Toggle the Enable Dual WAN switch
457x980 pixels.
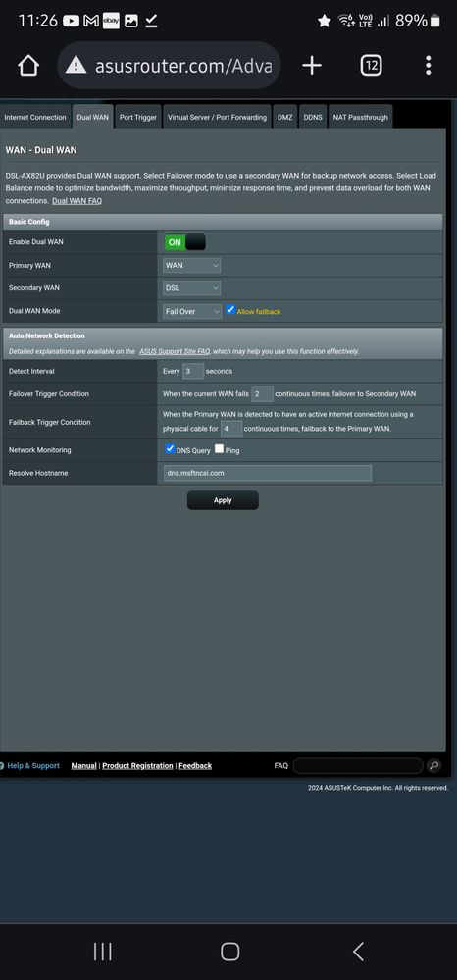click(x=184, y=242)
